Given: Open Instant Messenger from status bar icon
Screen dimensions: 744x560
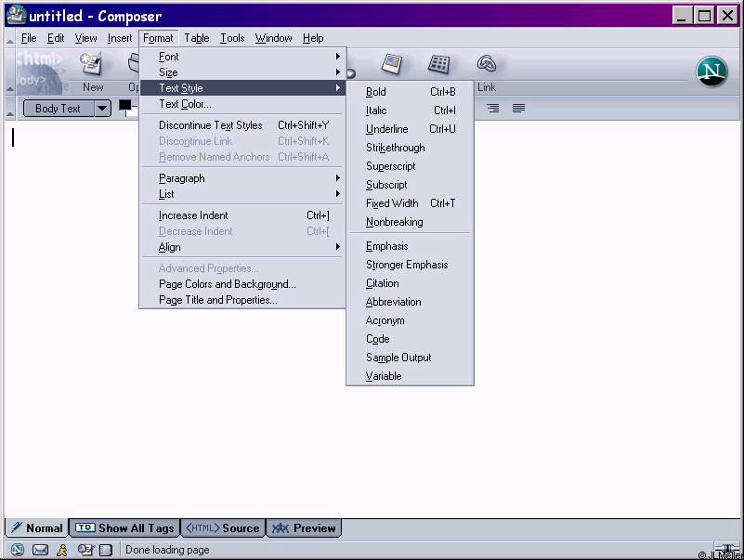Looking at the screenshot, I should (61, 550).
